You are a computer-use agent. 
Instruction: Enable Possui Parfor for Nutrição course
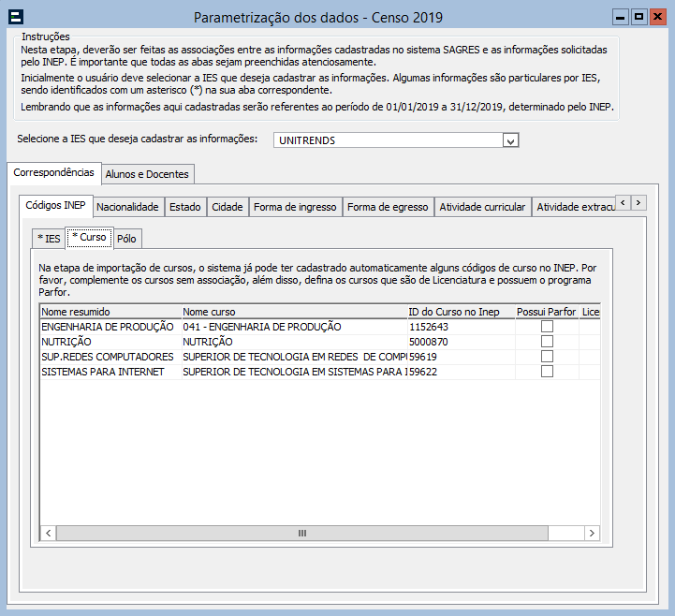[547, 342]
